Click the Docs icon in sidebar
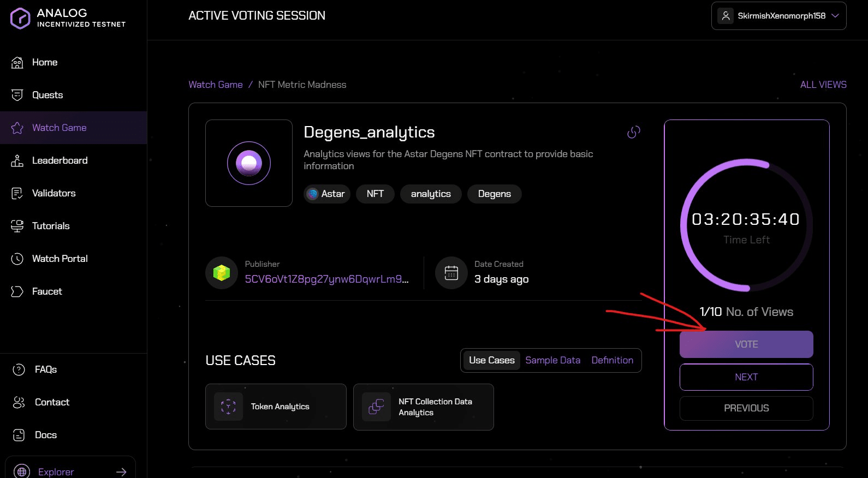This screenshot has height=478, width=868. pos(19,435)
